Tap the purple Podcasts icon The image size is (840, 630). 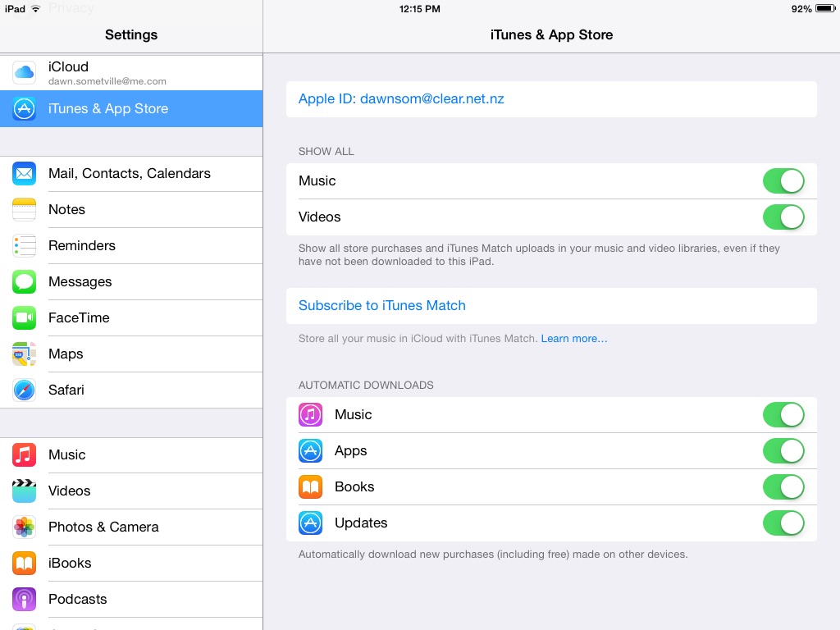click(x=24, y=599)
